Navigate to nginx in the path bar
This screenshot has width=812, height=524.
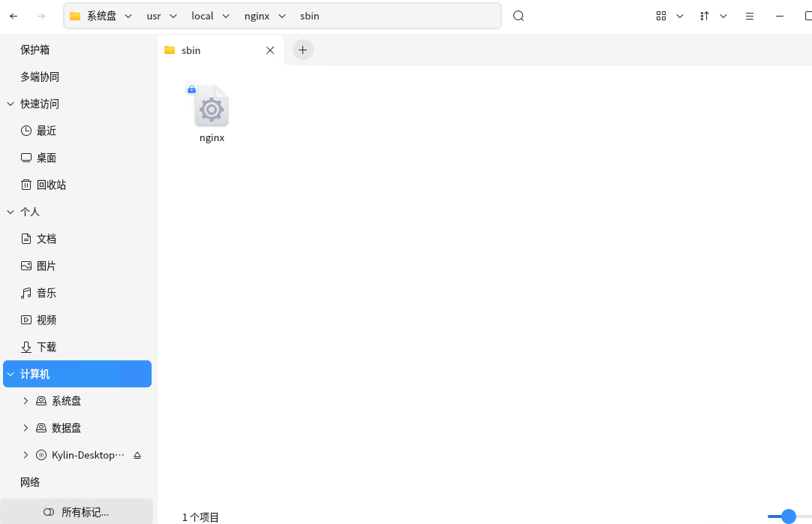pyautogui.click(x=257, y=16)
